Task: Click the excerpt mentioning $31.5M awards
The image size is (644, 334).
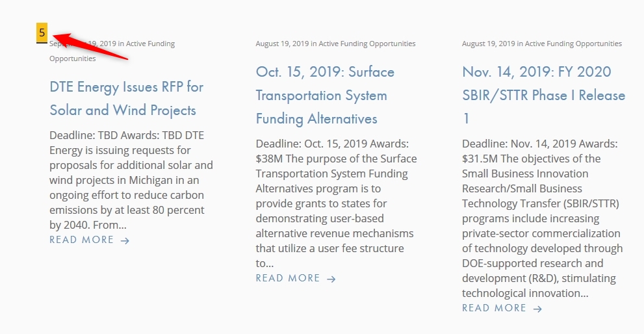Action: coord(543,218)
